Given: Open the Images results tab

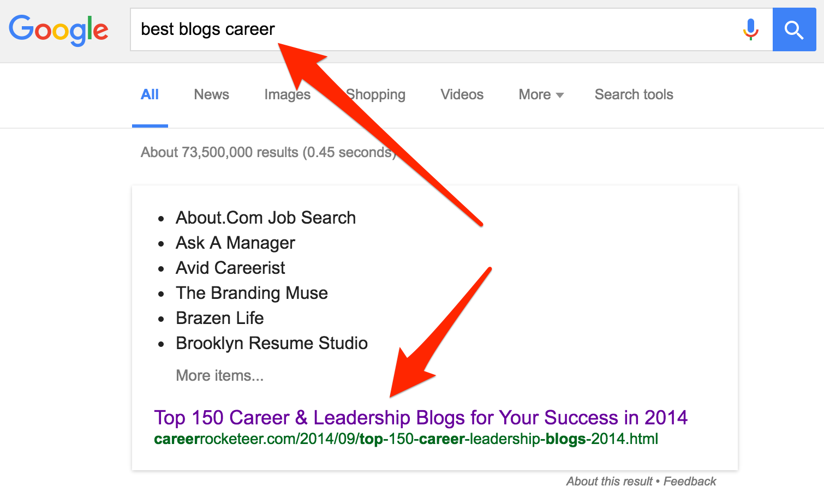Looking at the screenshot, I should pyautogui.click(x=287, y=94).
